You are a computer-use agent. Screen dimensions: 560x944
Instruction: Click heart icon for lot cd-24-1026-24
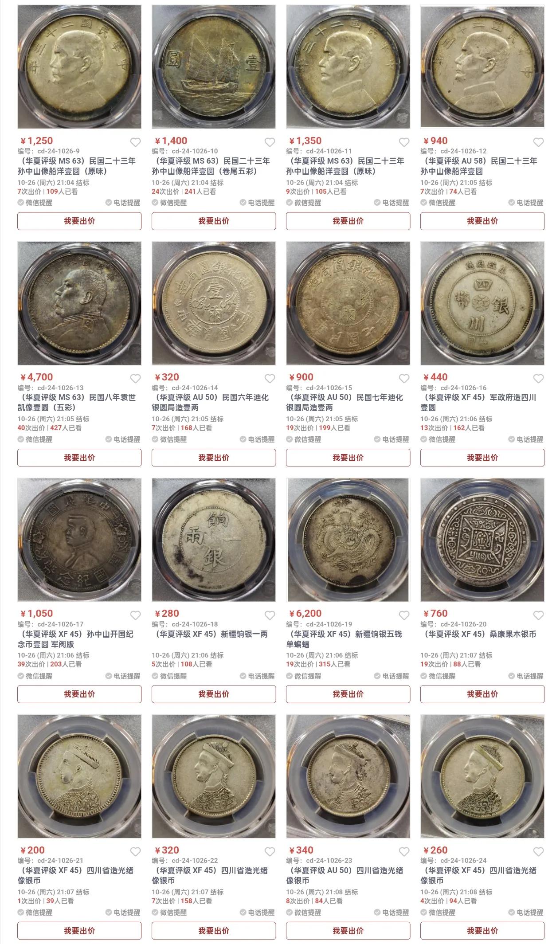pos(538,852)
